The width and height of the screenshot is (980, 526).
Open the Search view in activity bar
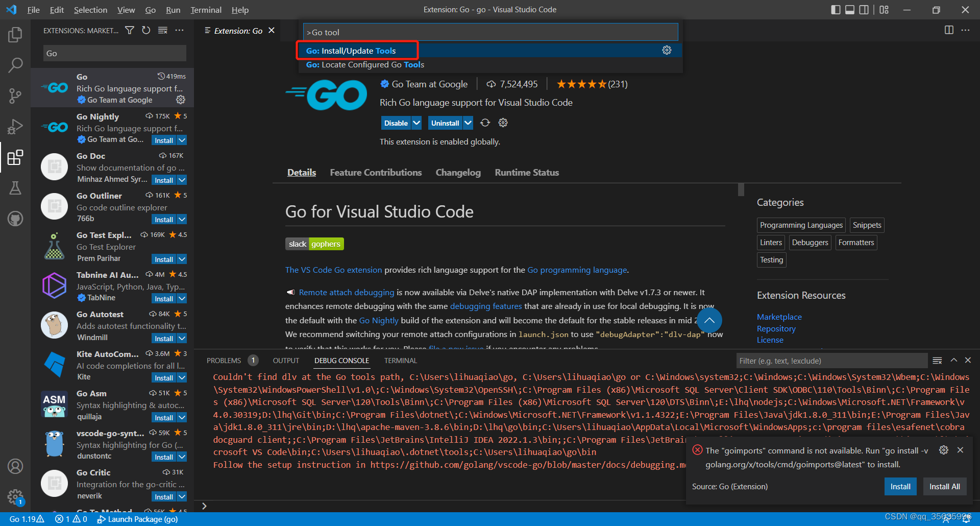click(15, 65)
